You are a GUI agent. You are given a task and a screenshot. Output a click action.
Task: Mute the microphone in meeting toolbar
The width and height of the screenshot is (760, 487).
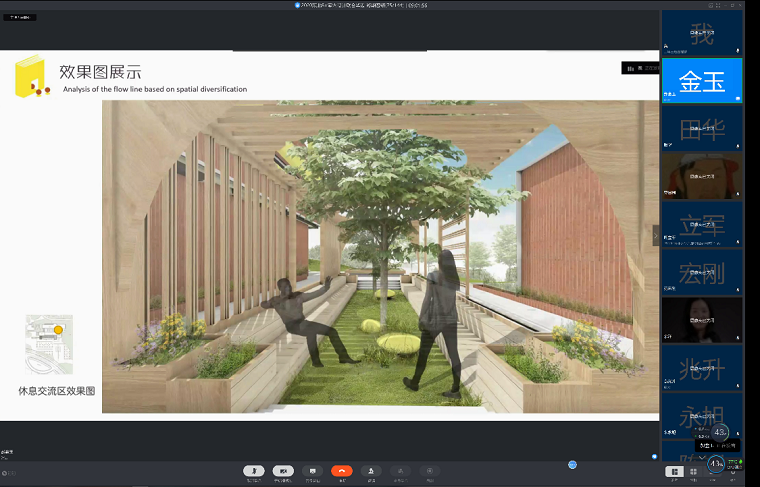255,471
